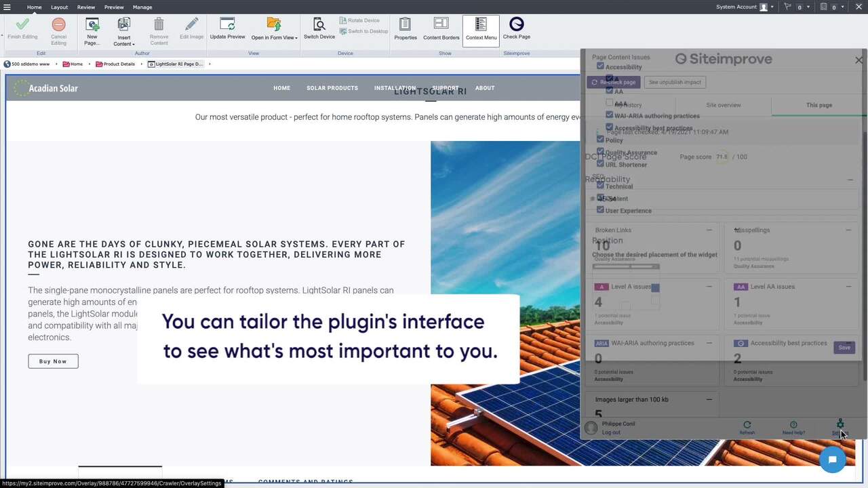Screen dimensions: 868x488
Task: Click the Home breadcrumb item
Action: [73, 64]
